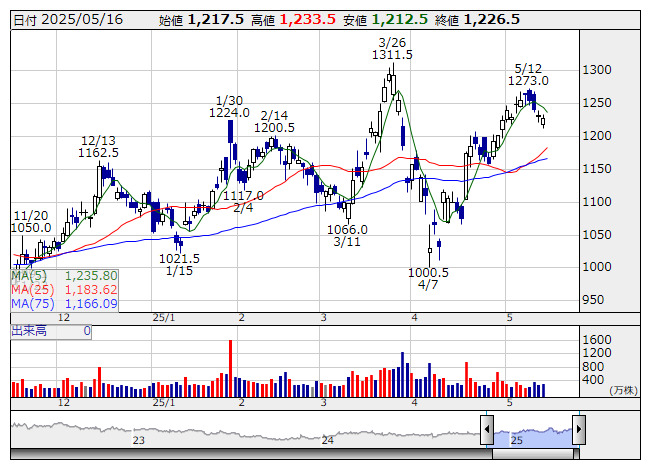Click the blue selected range in navigator
This screenshot has height=470, width=653.
click(x=533, y=437)
